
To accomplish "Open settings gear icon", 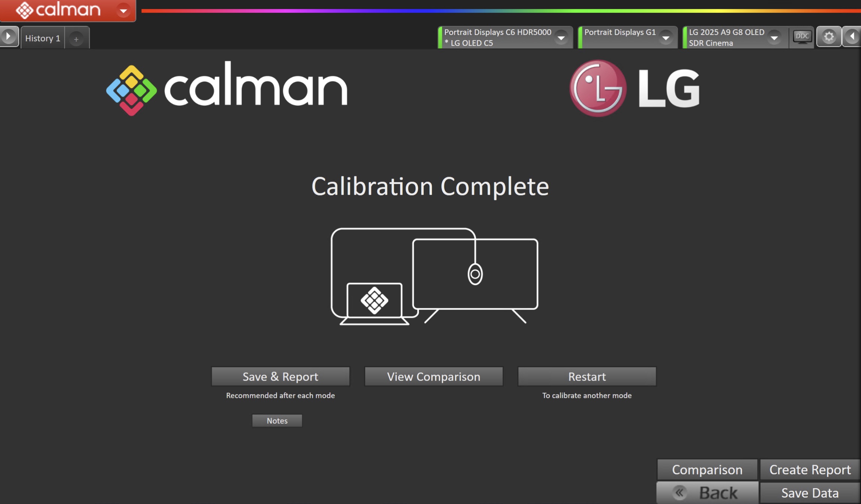I will coord(829,37).
